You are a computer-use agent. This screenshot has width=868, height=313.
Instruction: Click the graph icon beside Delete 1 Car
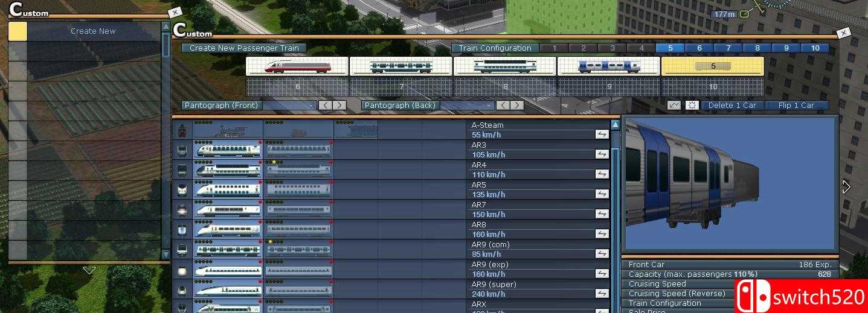pyautogui.click(x=674, y=105)
